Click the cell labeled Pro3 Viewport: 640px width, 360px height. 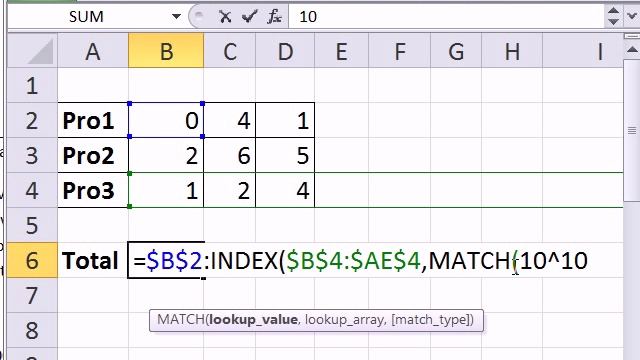point(93,191)
